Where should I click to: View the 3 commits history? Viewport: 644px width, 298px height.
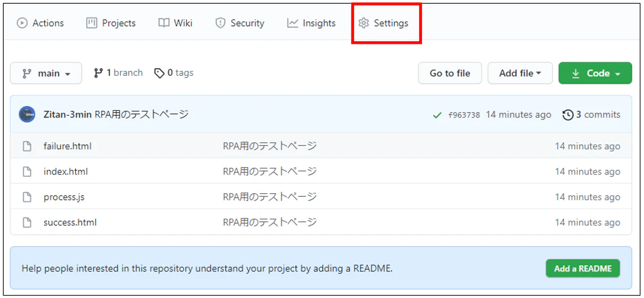click(x=591, y=114)
